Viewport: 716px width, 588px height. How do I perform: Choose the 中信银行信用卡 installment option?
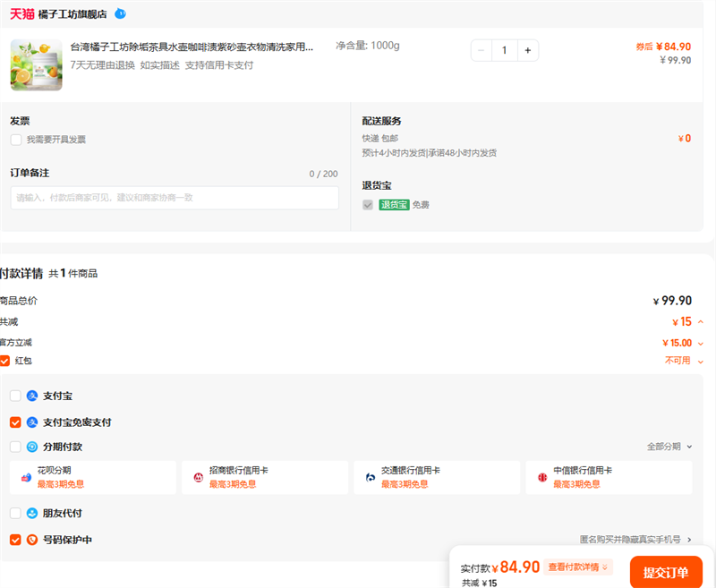pos(609,477)
